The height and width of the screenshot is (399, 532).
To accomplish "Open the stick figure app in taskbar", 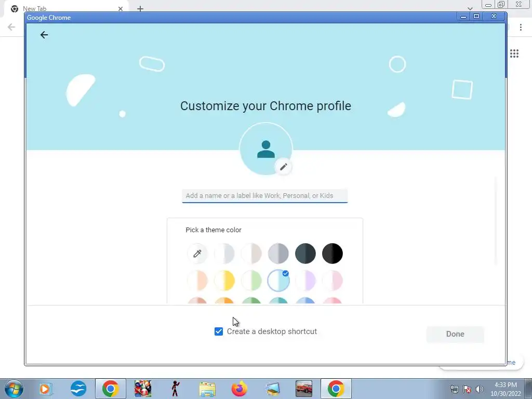I will pyautogui.click(x=175, y=389).
